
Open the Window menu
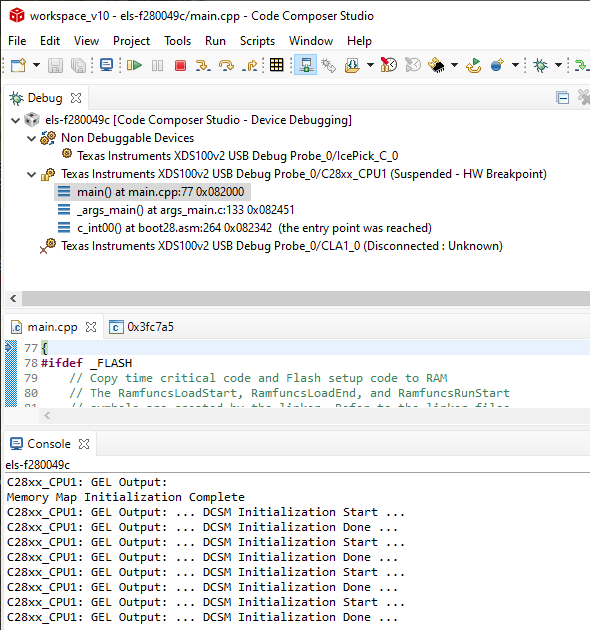click(311, 41)
